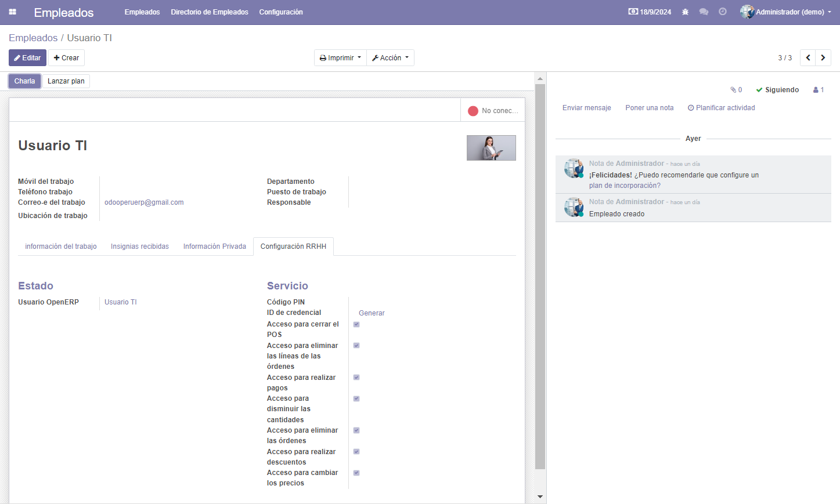Toggle the Siguiendo follow dropdown
Image resolution: width=840 pixels, height=504 pixels.
(777, 90)
